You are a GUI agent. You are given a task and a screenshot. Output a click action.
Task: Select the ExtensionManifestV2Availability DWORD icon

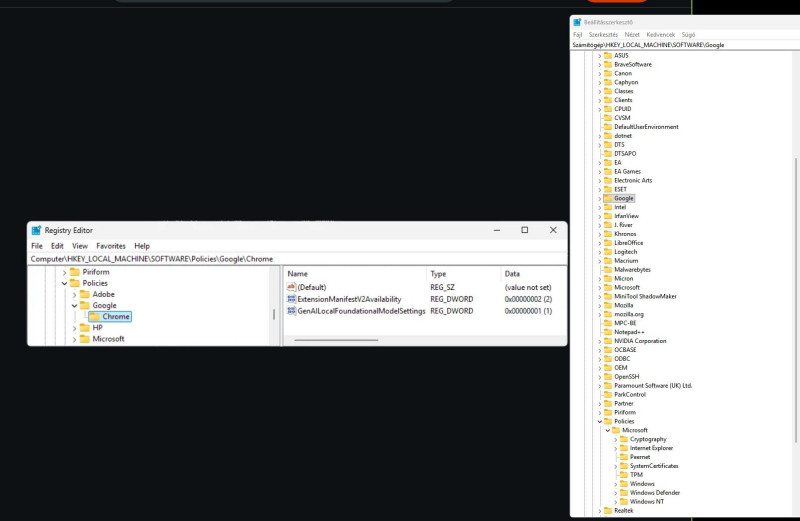click(291, 299)
